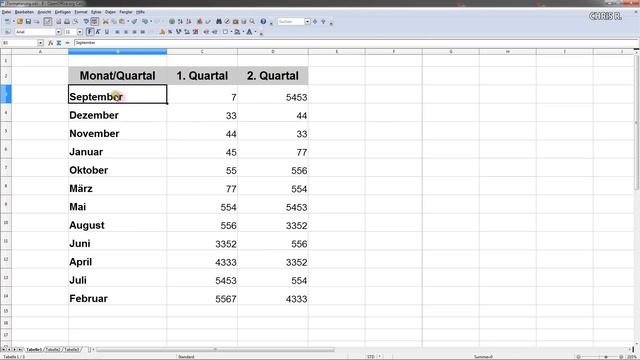Toggle Bold formatting
This screenshot has width=640, height=360.
tap(89, 32)
